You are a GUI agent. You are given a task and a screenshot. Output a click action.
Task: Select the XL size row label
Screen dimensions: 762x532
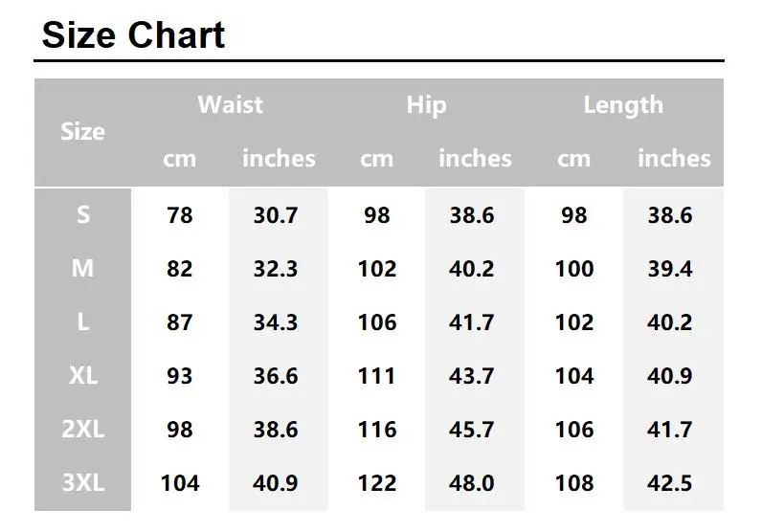pyautogui.click(x=83, y=376)
